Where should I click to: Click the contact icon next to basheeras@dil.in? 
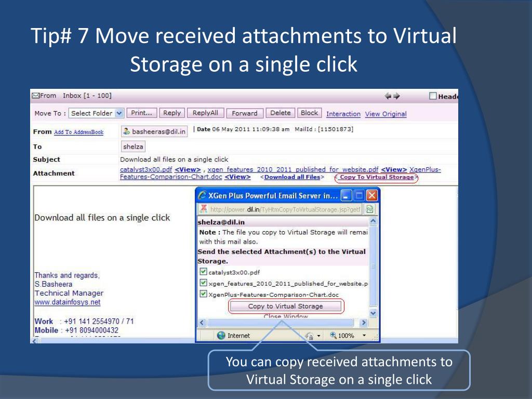pyautogui.click(x=127, y=131)
